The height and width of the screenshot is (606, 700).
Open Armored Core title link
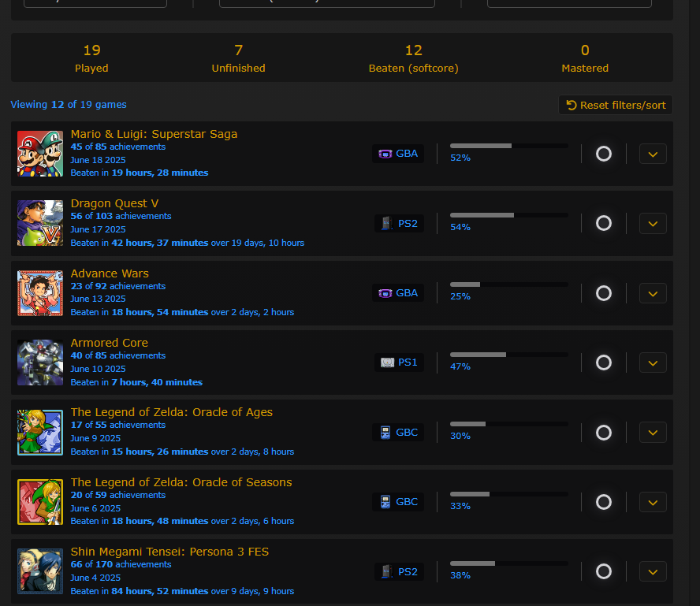click(x=110, y=343)
